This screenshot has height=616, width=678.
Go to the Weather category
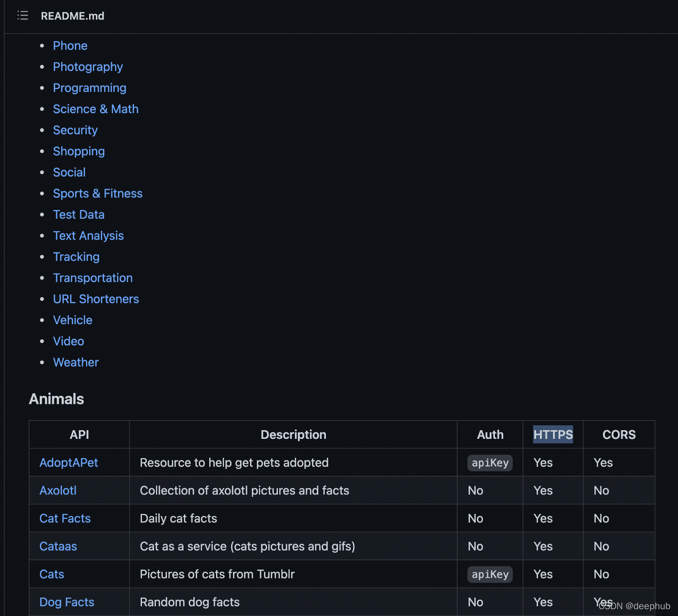(x=76, y=362)
